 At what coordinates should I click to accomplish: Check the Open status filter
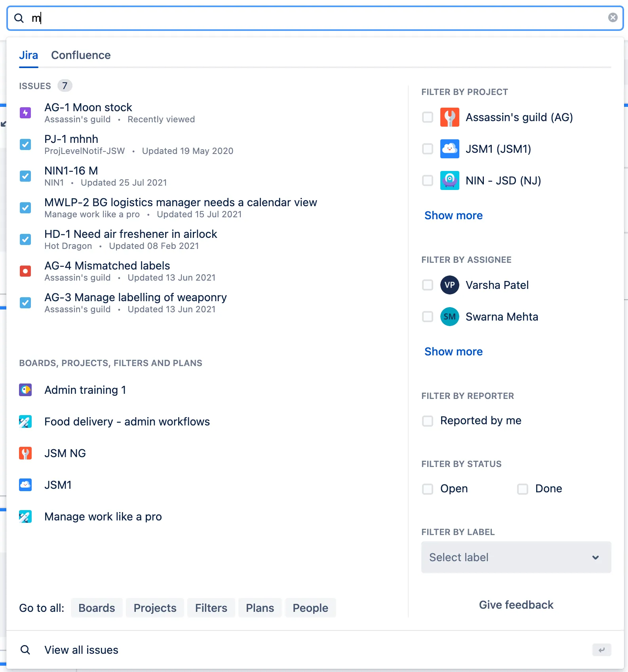(x=428, y=489)
